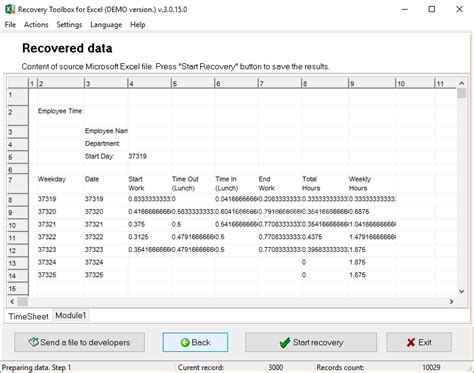Open the Settings menu
Screen dimensions: 474x373
pyautogui.click(x=69, y=25)
